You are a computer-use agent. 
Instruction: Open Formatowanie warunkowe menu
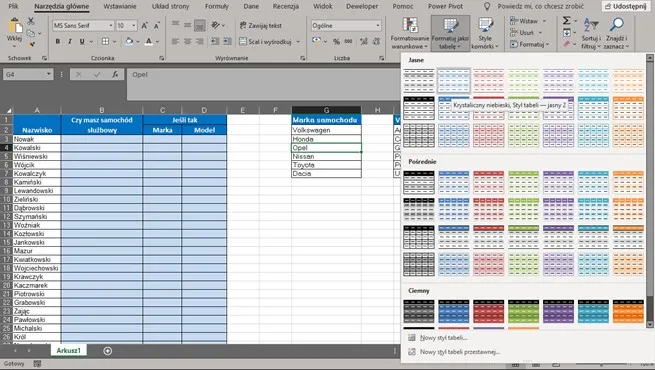click(410, 33)
